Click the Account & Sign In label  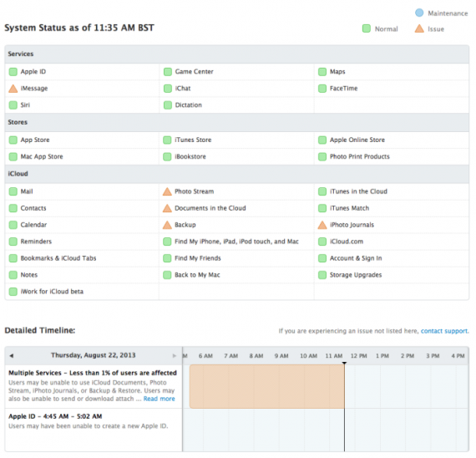[356, 258]
